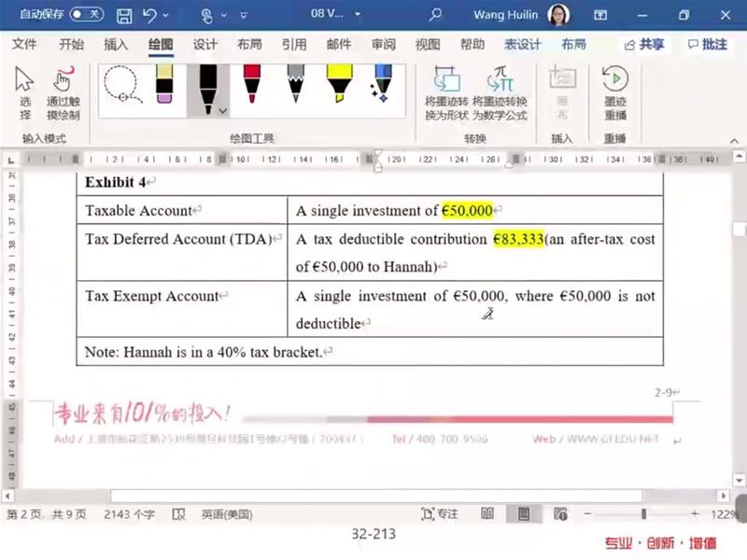Click the Undo arrow icon
Image resolution: width=747 pixels, height=560 pixels.
coord(149,15)
